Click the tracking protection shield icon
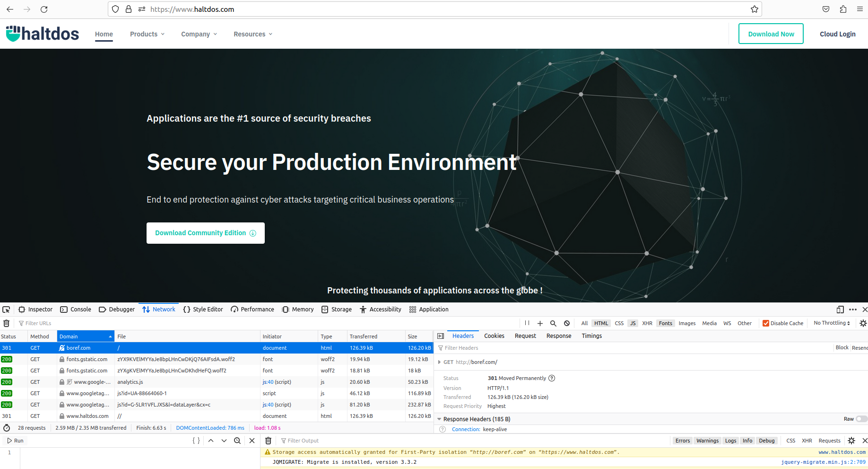This screenshot has width=868, height=469. [x=115, y=9]
